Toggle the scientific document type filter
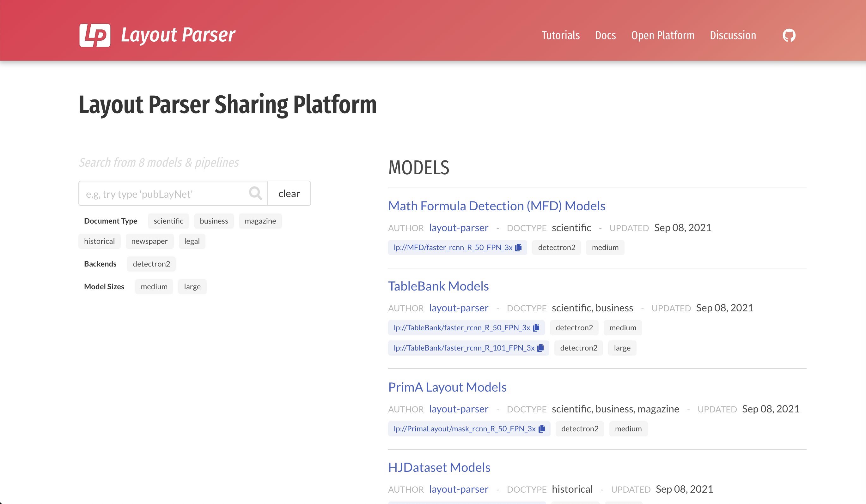The width and height of the screenshot is (866, 504). pos(169,220)
